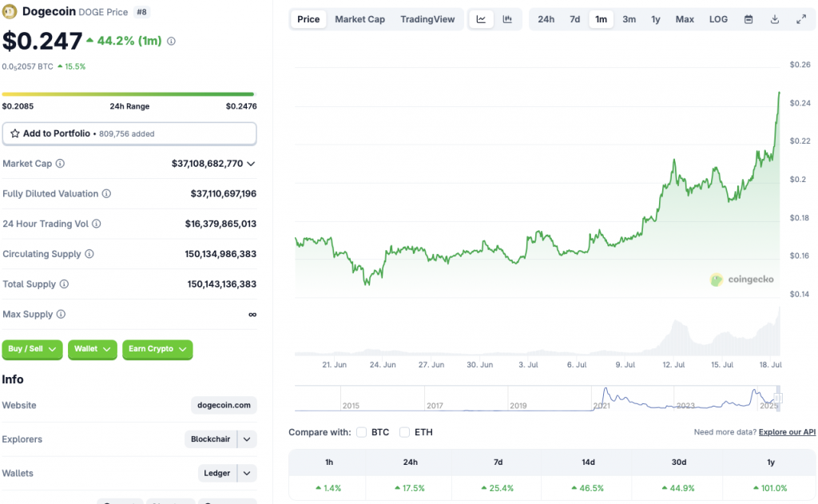The image size is (818, 504).
Task: Show Fully Diluted Valuation info tooltip
Action: tap(106, 193)
